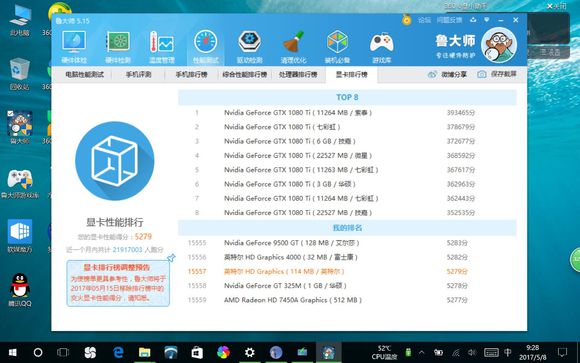Screen dimensions: 580x363
Task: Open Cortana circle on the taskbar
Action: (38, 353)
